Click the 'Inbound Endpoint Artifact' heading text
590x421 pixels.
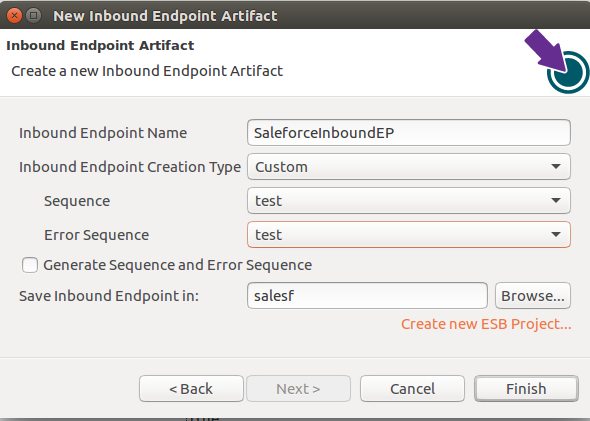(100, 46)
